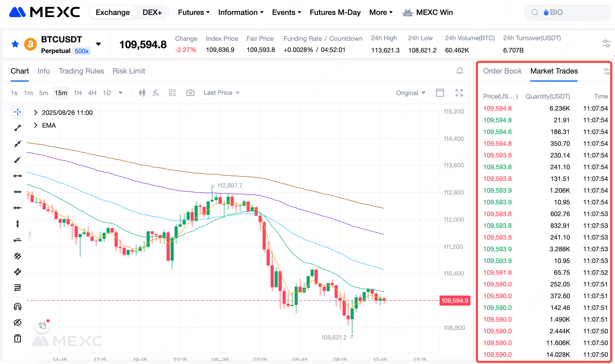Expand the EMA indicator legend
The image size is (615, 364).
36,125
